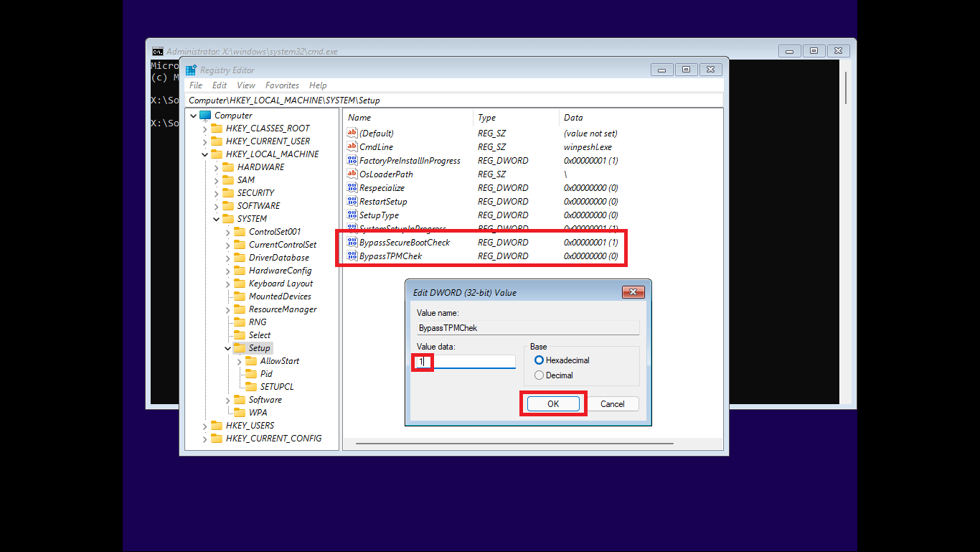980x552 pixels.
Task: Click the DriverDatabase folder icon
Action: 240,257
